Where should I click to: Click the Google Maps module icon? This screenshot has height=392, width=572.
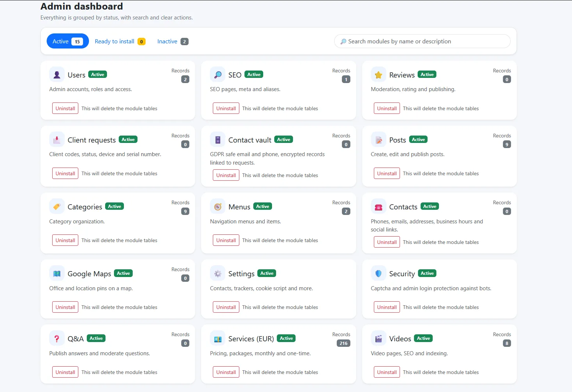click(x=57, y=273)
